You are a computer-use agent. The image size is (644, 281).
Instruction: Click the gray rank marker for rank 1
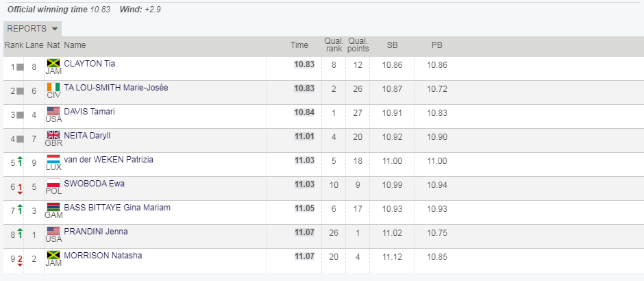(21, 67)
